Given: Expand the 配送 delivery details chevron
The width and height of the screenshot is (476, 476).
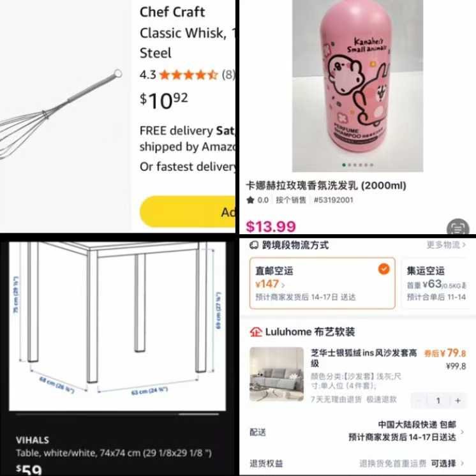Looking at the screenshot, I should click(x=462, y=431).
